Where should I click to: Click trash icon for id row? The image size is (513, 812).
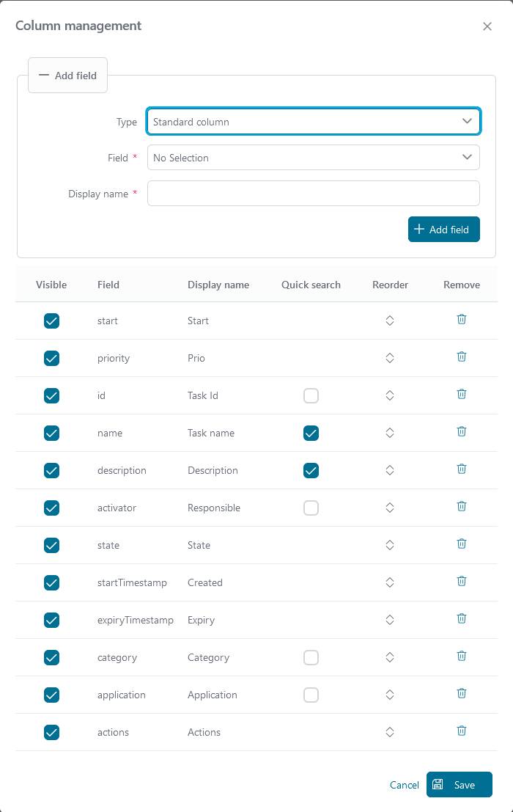462,394
